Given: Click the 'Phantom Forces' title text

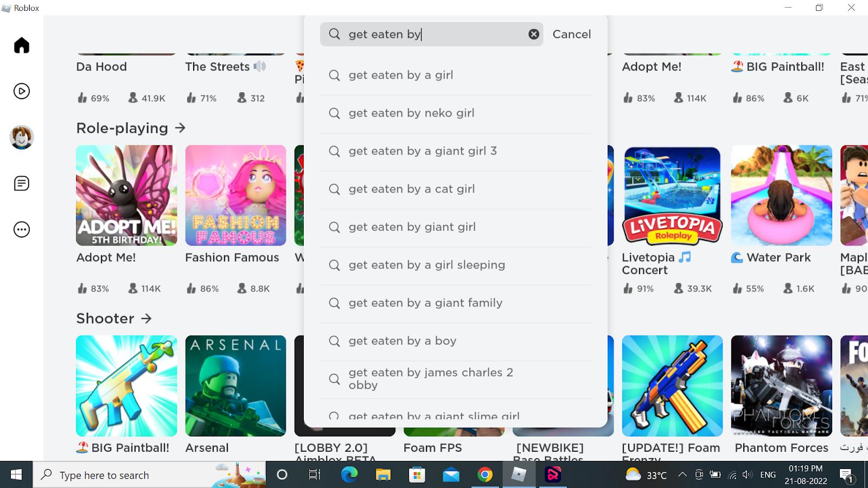Looking at the screenshot, I should pyautogui.click(x=781, y=448).
